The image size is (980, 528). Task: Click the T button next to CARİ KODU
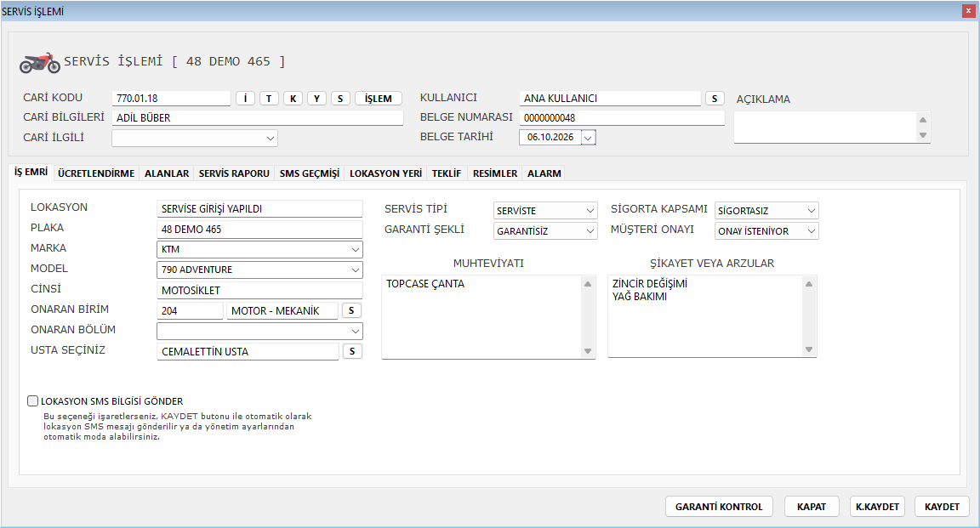click(x=269, y=98)
